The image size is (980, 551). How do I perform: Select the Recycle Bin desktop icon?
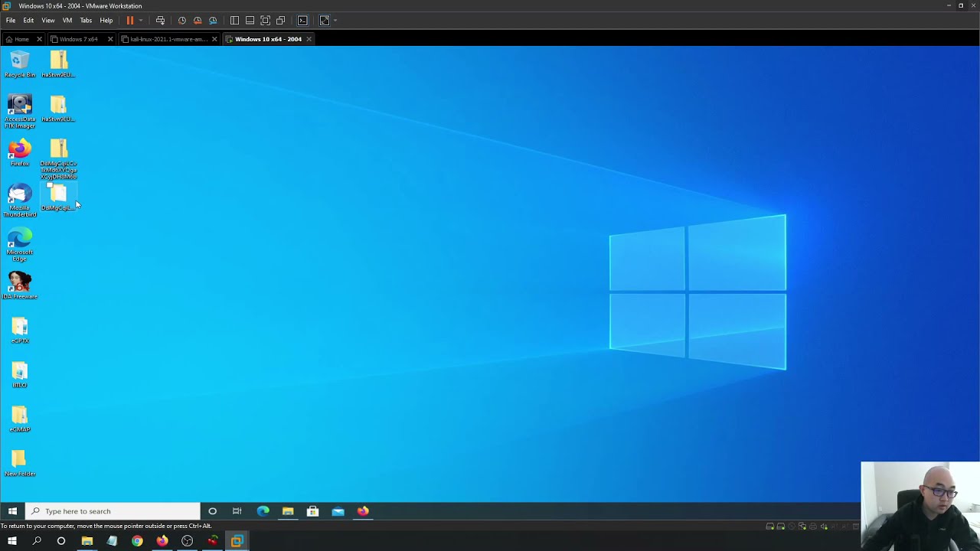(20, 64)
